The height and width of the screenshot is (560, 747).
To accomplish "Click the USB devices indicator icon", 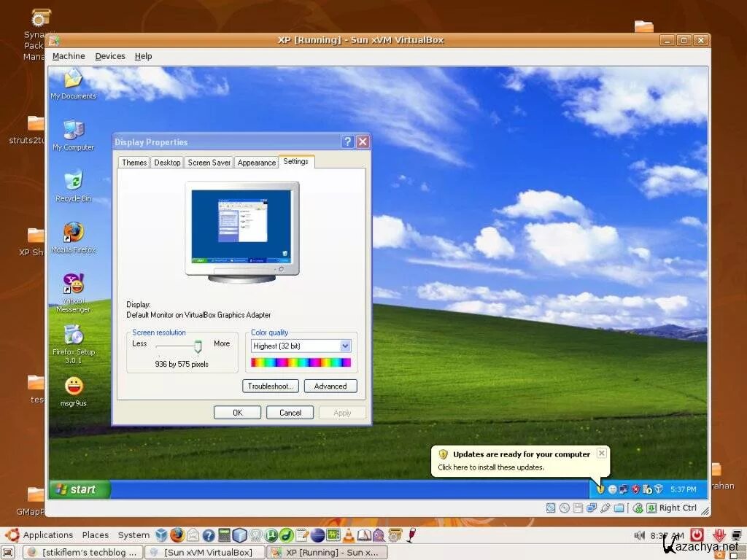I will [605, 508].
